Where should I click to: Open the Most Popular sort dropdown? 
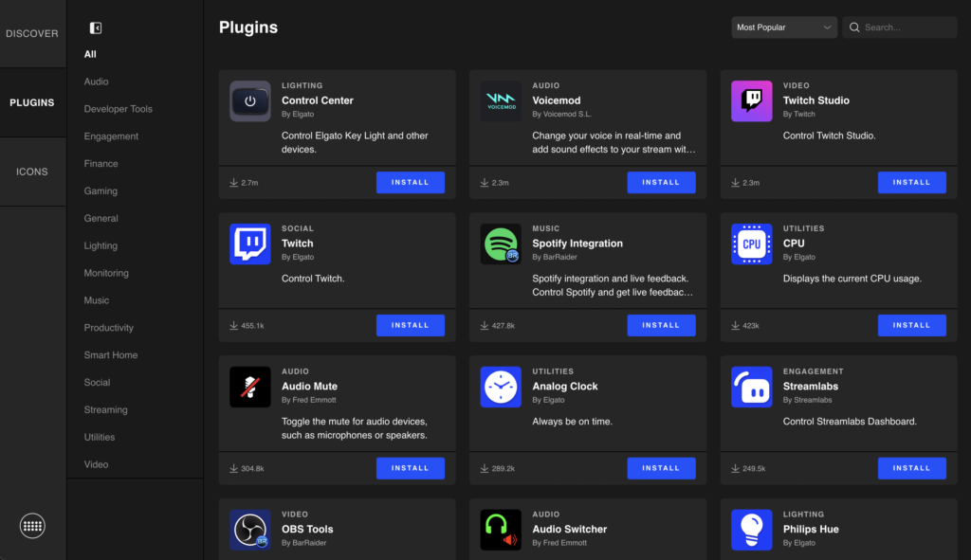tap(783, 27)
